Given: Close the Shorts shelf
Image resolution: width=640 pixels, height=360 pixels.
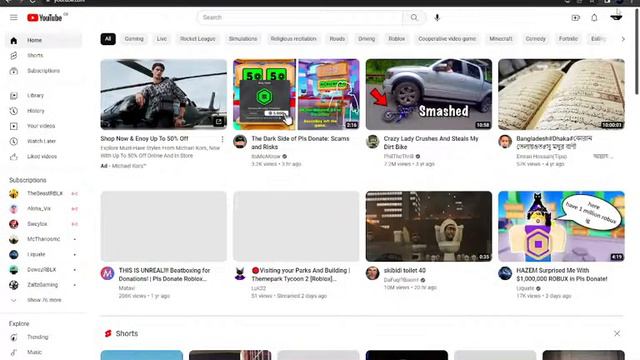Looking at the screenshot, I should tap(617, 334).
